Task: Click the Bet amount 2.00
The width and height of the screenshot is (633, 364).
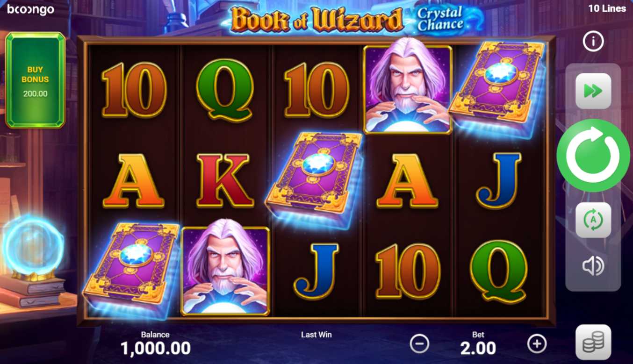Action: click(478, 348)
